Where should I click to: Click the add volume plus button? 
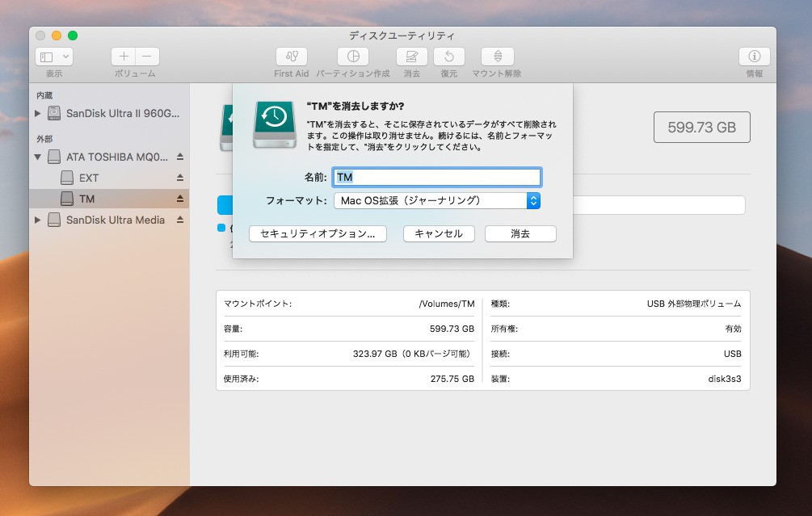[124, 57]
